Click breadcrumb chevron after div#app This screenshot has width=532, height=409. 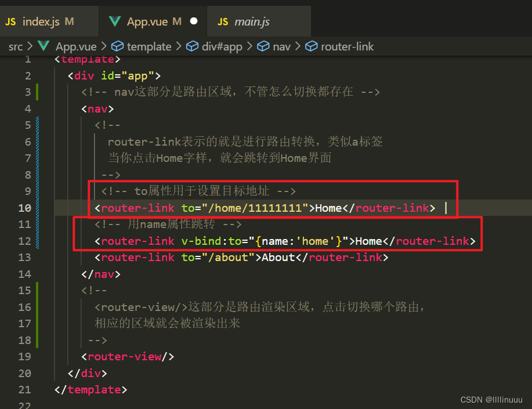tap(249, 46)
